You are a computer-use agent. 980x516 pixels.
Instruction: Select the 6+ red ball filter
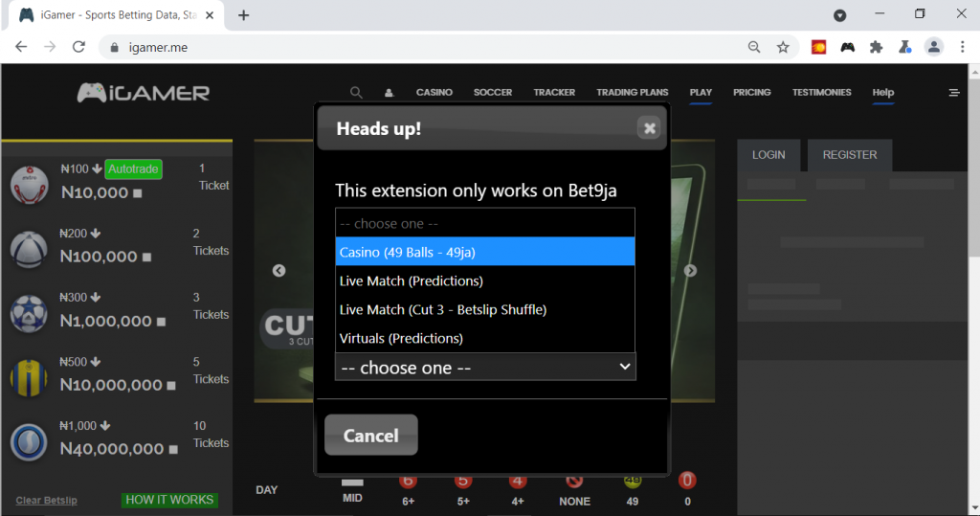tap(408, 482)
